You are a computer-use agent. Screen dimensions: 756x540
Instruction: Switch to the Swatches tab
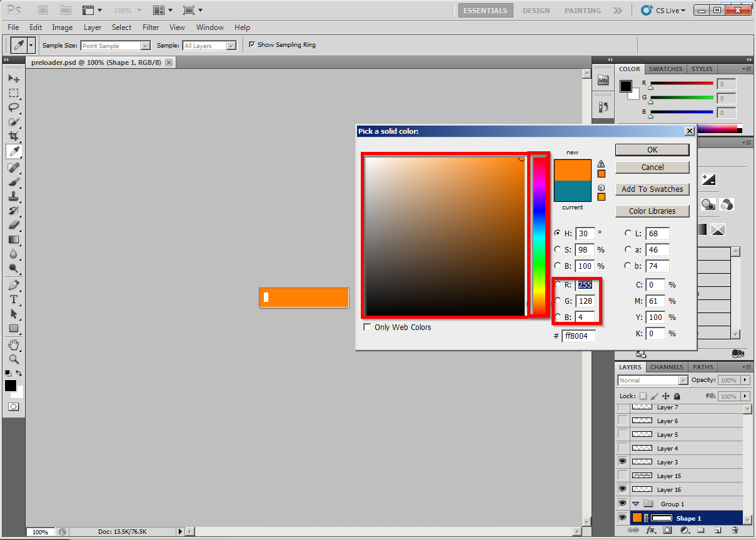[666, 69]
